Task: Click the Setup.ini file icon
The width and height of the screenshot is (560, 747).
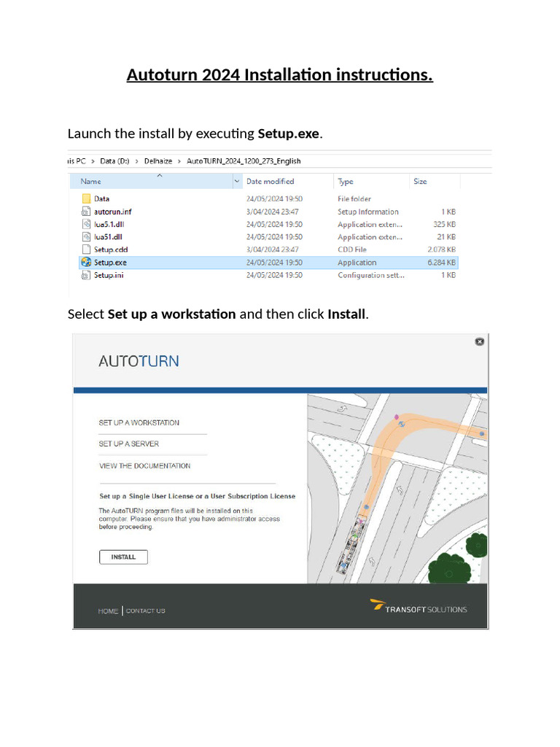Action: [86, 275]
